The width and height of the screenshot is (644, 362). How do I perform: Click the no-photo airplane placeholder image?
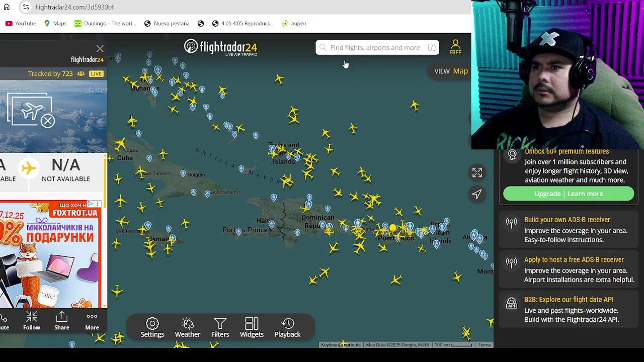[31, 111]
